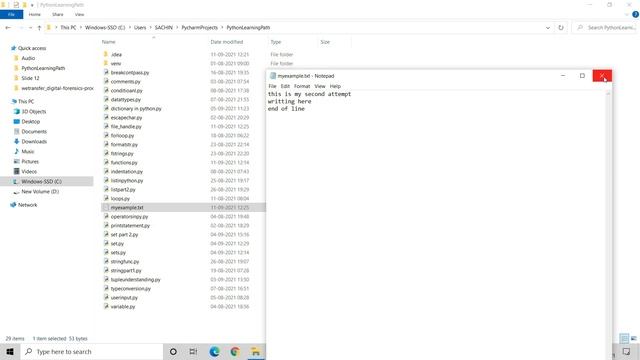
Task: Select the functions.py file
Action: [x=124, y=162]
